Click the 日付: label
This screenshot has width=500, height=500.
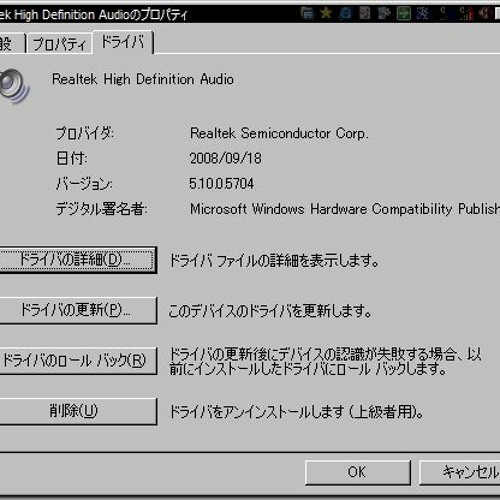coord(72,158)
